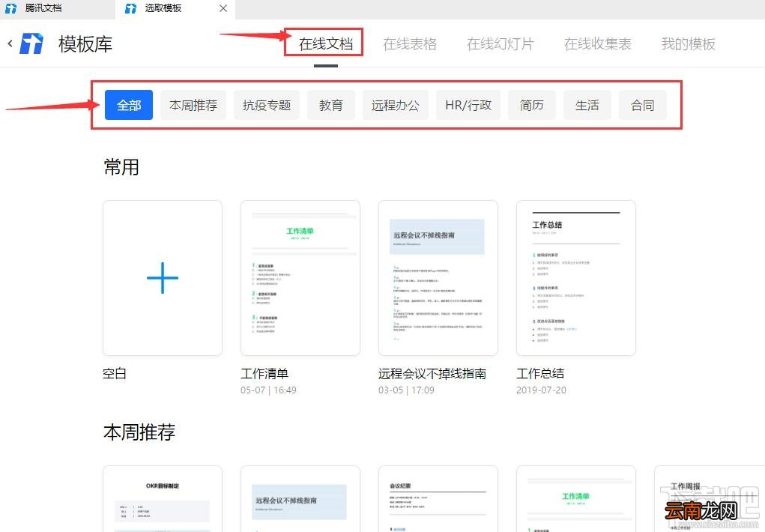Open the OKR目标制定 template in 本周推荐
Image resolution: width=765 pixels, height=532 pixels.
coord(163,499)
